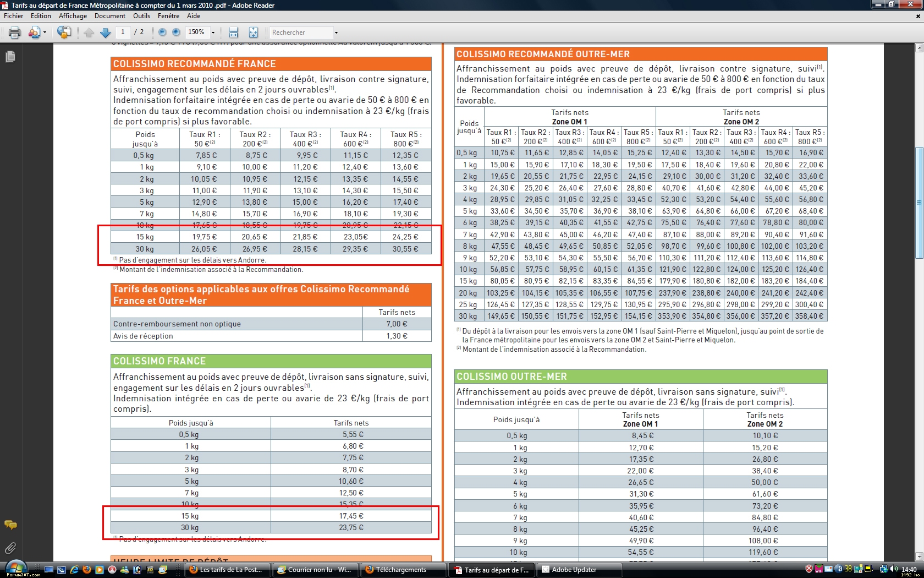The image size is (924, 578).
Task: Click the network connection tray icon
Action: click(883, 569)
